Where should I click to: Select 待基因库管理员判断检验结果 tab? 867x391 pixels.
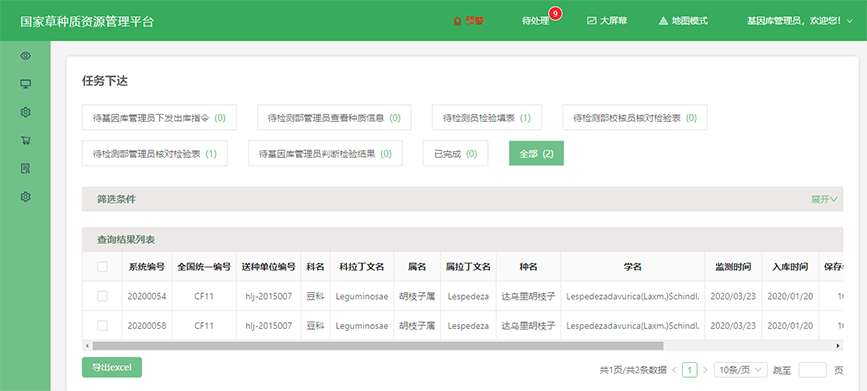[325, 154]
